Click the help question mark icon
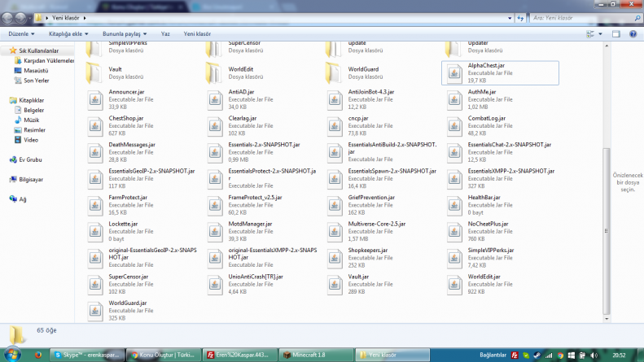 click(633, 34)
